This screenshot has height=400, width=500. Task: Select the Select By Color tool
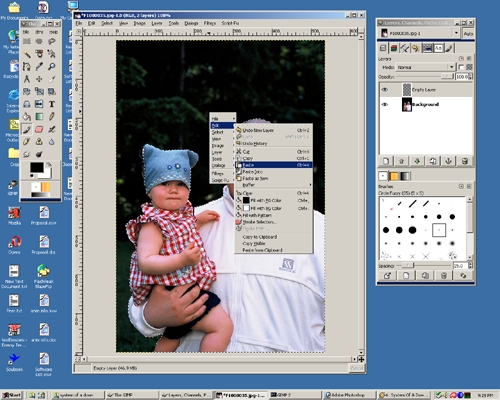coord(39,54)
